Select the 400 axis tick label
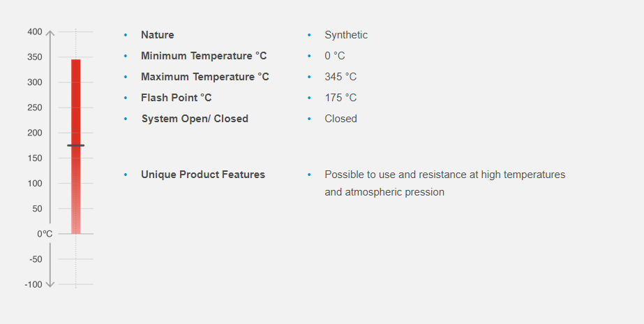The image size is (644, 324). tap(35, 32)
